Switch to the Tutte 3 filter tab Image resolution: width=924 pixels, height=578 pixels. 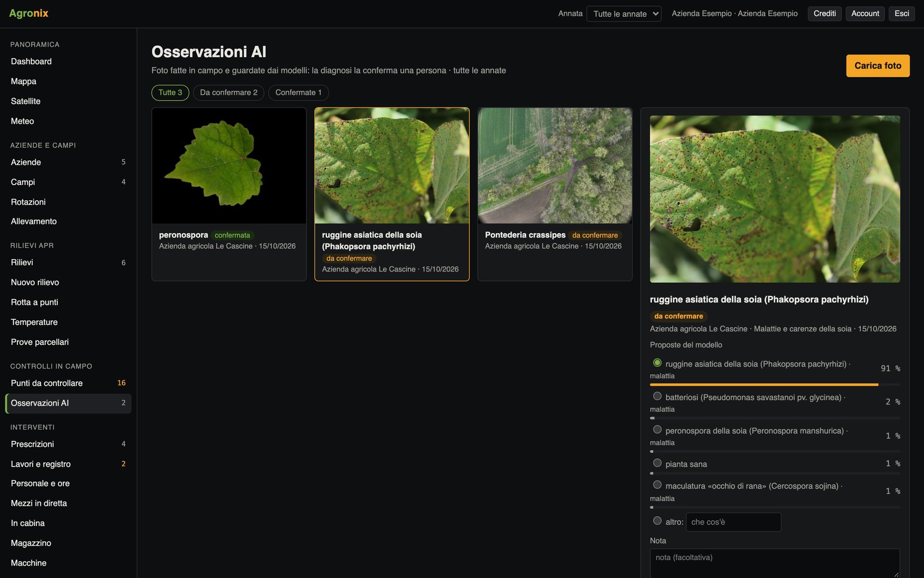click(170, 92)
